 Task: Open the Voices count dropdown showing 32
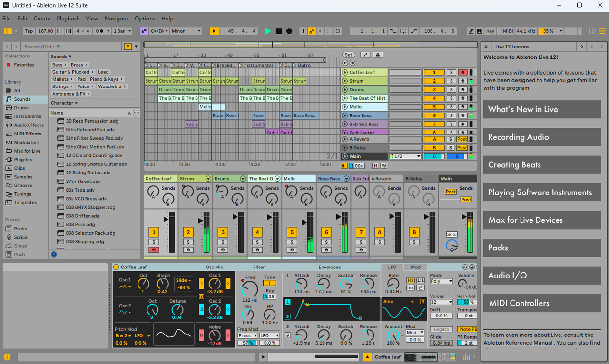pos(442,302)
